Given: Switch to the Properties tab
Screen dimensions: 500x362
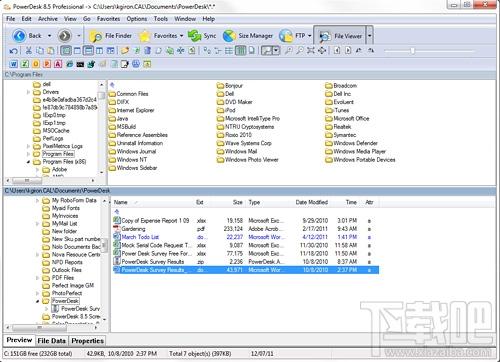Looking at the screenshot, I should click(87, 341).
